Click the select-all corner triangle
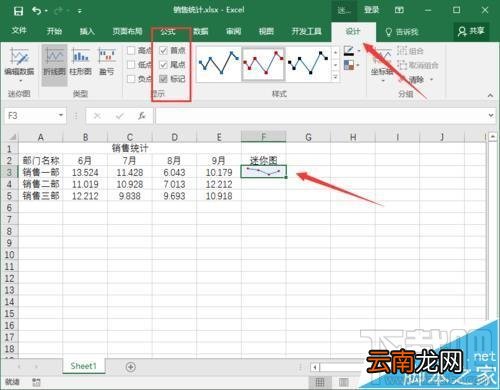Viewport: 500px width, 390px height. pos(12,137)
